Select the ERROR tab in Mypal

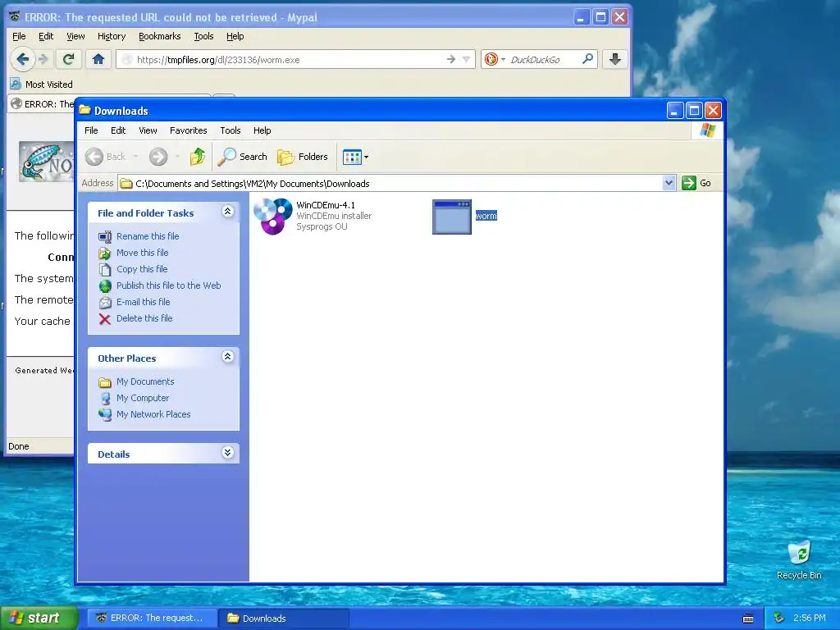(43, 103)
